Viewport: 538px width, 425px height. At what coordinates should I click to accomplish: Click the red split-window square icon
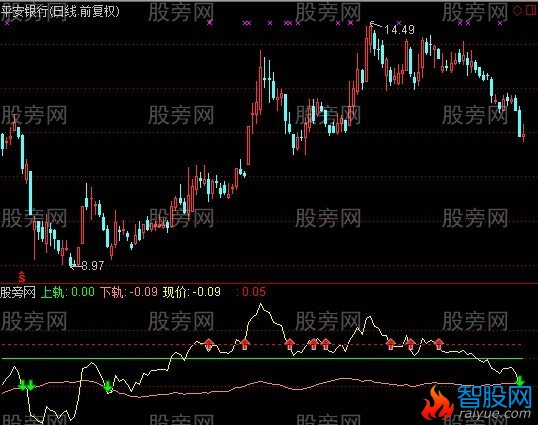tap(531, 10)
